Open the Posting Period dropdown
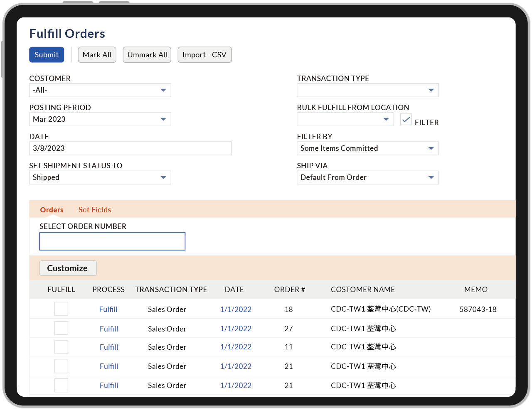 (x=100, y=119)
